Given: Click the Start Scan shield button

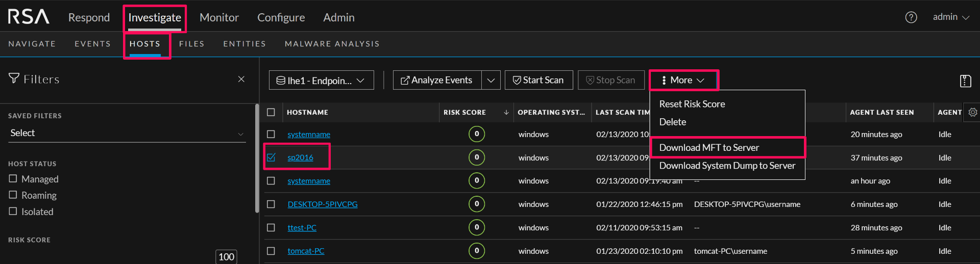Looking at the screenshot, I should coord(538,80).
